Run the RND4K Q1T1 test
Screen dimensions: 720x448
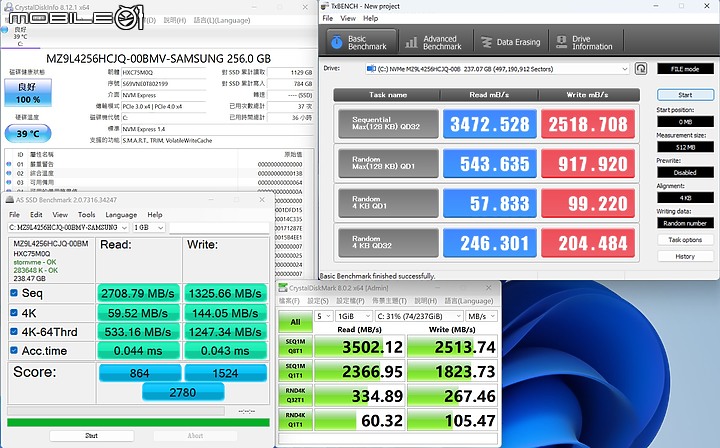click(295, 420)
